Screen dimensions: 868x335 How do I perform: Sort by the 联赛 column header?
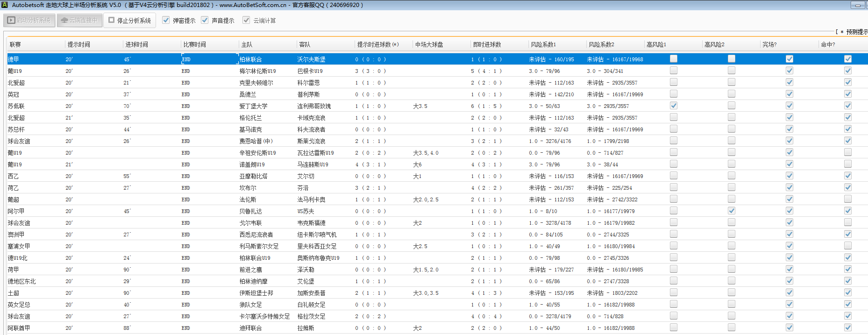pyautogui.click(x=15, y=44)
